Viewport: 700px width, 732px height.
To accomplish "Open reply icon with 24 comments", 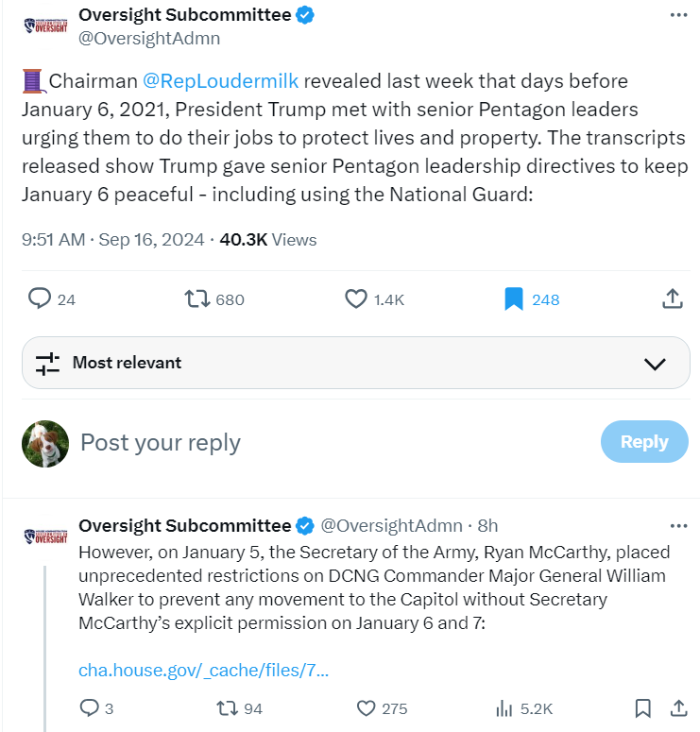I will click(x=40, y=299).
